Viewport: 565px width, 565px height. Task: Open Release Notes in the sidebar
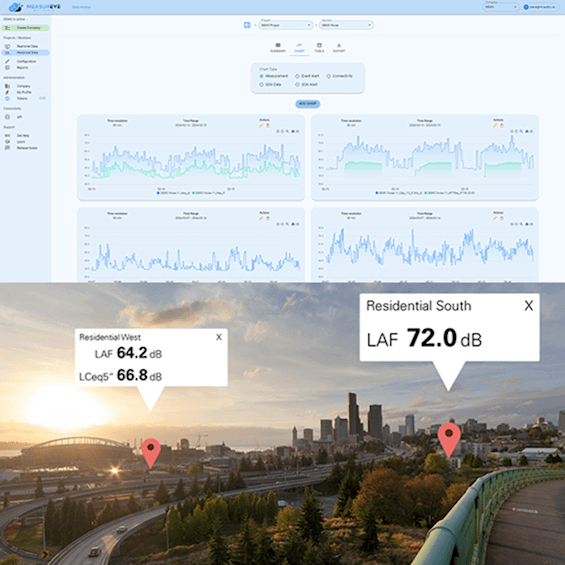click(x=27, y=148)
